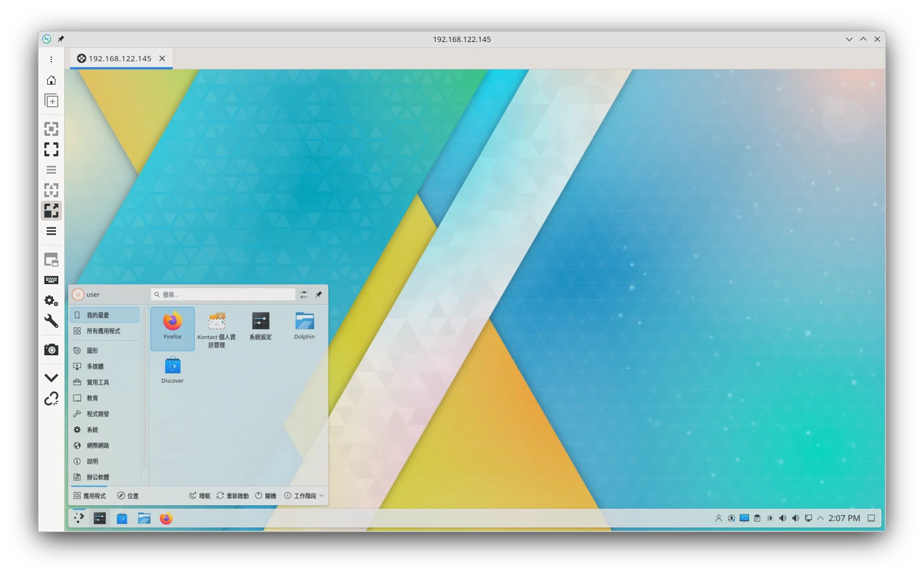Select the 所有應用程式 category
Screen dimensions: 924x577
(103, 331)
